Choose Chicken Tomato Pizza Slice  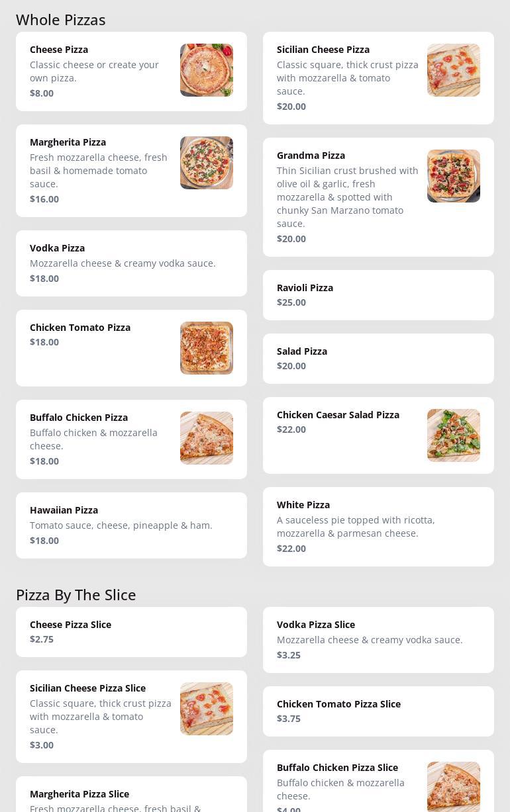378,711
